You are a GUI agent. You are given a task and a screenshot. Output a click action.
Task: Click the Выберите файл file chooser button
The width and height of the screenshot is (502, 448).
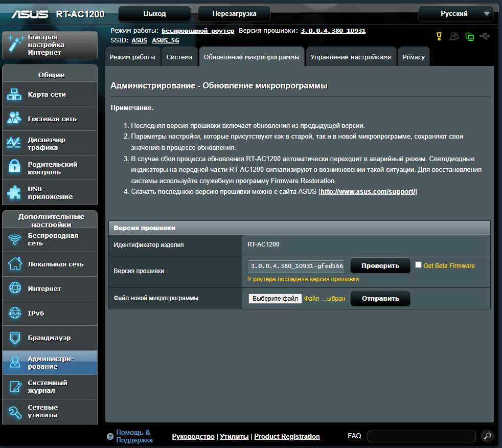tap(275, 299)
